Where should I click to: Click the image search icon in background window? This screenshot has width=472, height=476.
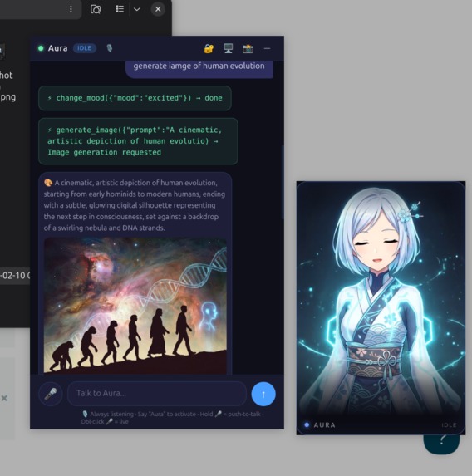(96, 9)
